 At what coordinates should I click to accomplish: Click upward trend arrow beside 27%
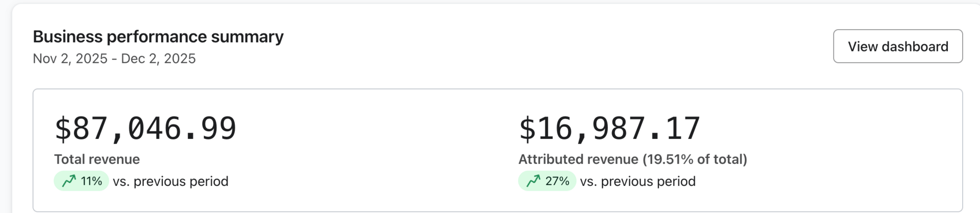(533, 181)
